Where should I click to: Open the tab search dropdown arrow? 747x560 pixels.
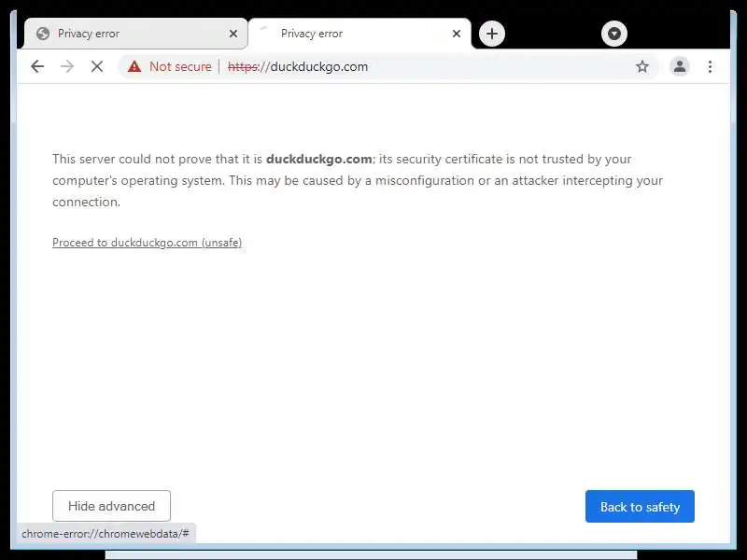[614, 34]
